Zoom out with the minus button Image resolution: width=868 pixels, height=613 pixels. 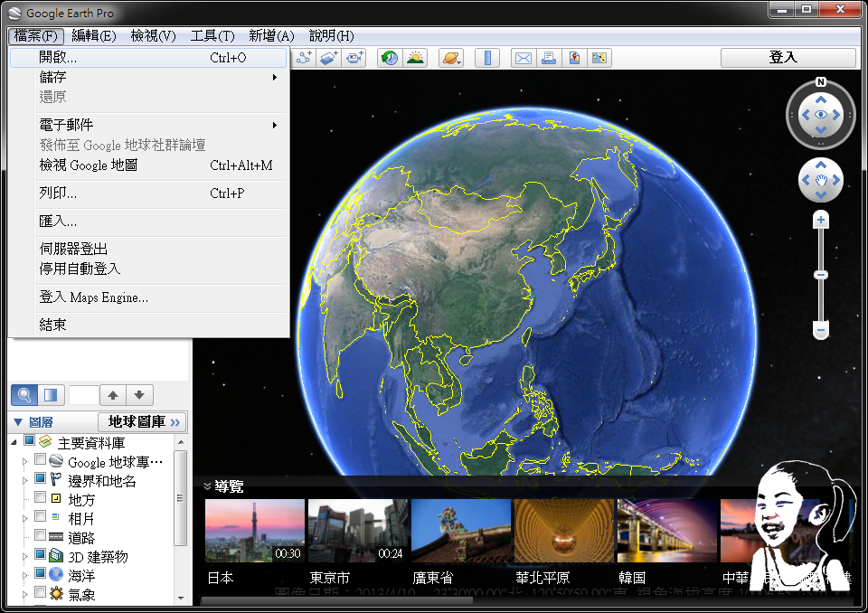[821, 330]
